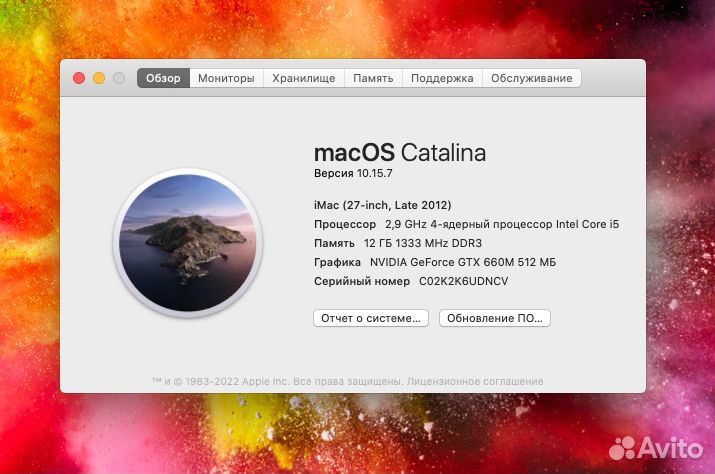The image size is (715, 474).
Task: Switch to the Обзор tab
Action: click(163, 78)
